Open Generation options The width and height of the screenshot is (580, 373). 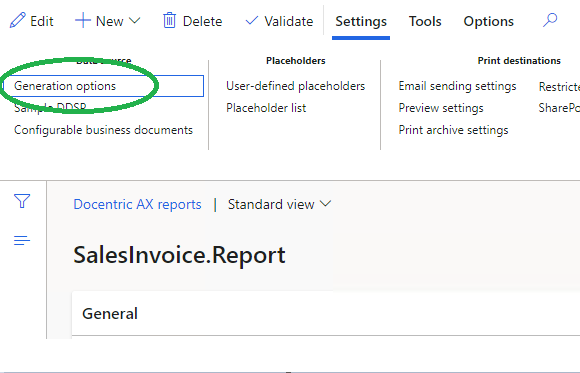(104, 86)
